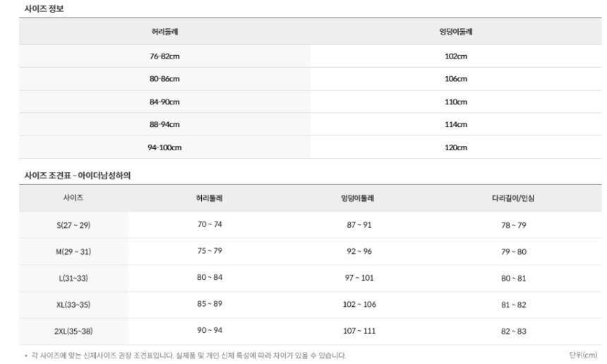Screen dimensions: 607x364
Task: Click the L(31~33) size label
Action: 73,278
